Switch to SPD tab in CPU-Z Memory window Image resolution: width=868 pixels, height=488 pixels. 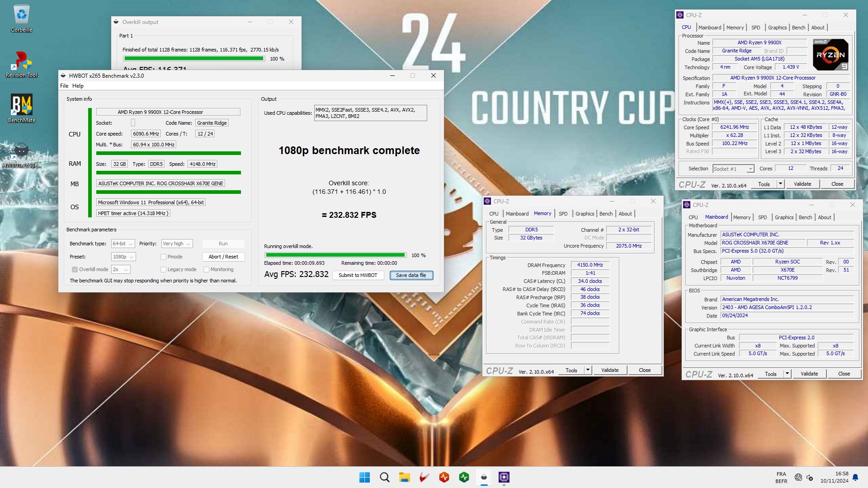563,214
